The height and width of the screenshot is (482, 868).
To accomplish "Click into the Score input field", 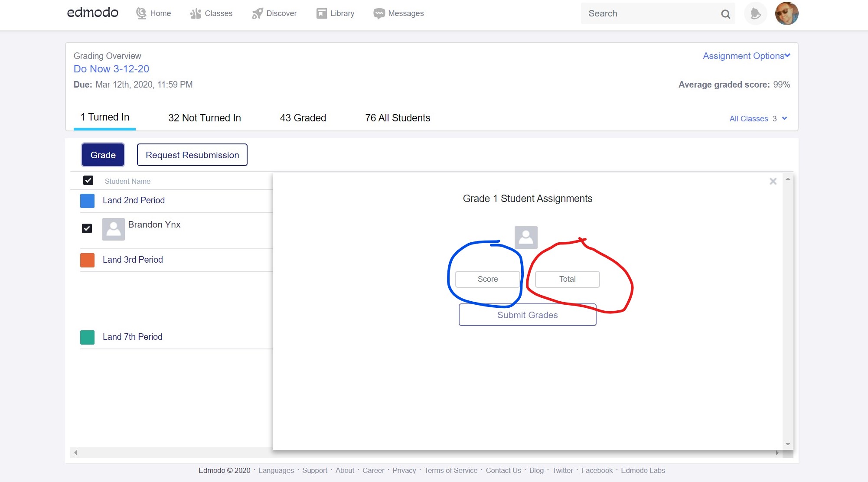I will click(x=487, y=279).
